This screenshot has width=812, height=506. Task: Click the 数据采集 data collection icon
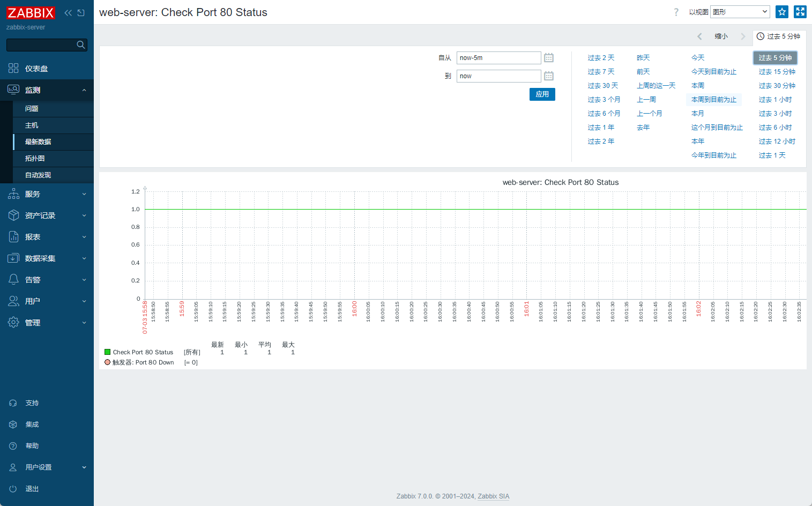coord(13,258)
